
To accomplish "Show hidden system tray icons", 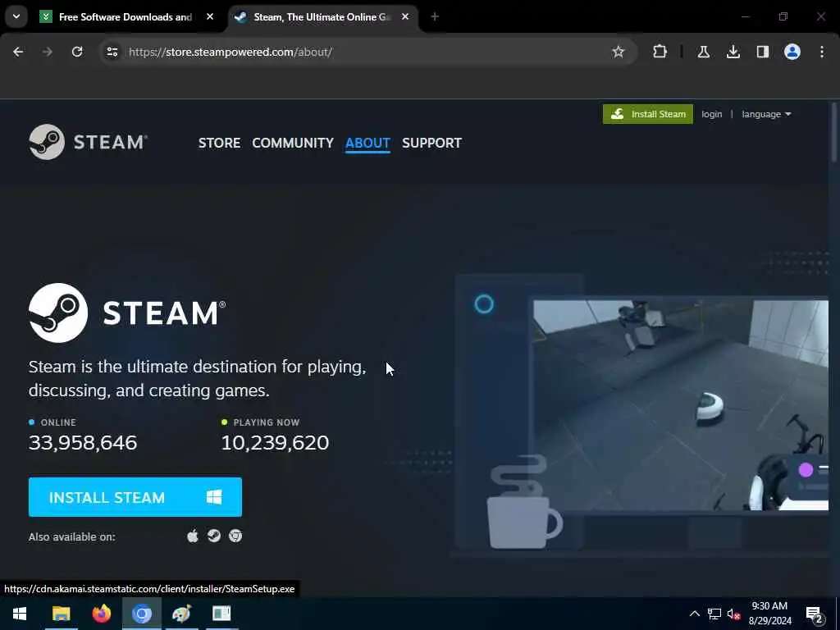I will point(694,614).
